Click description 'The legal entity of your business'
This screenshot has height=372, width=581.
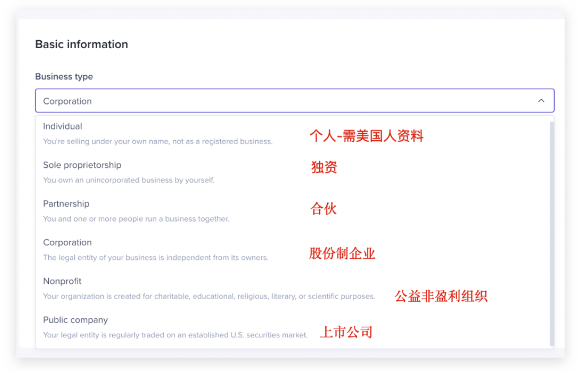click(x=155, y=258)
